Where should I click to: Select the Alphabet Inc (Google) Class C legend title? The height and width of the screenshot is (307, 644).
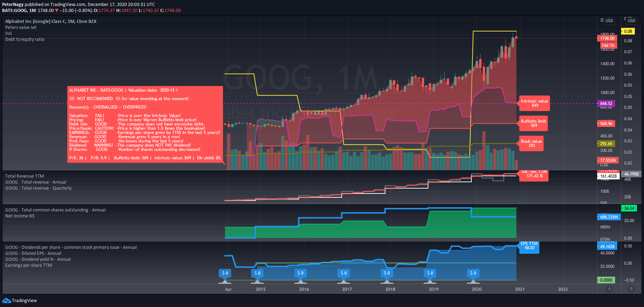click(x=51, y=22)
